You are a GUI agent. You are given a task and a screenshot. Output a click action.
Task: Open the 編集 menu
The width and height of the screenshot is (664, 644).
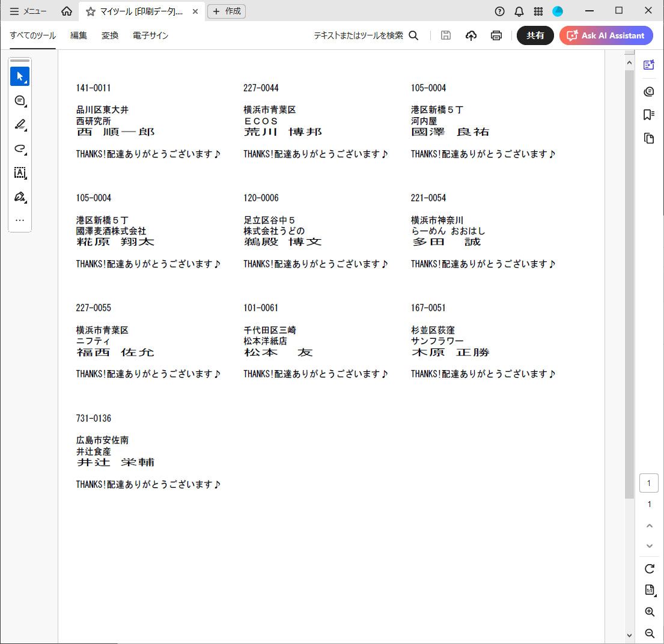click(x=79, y=35)
